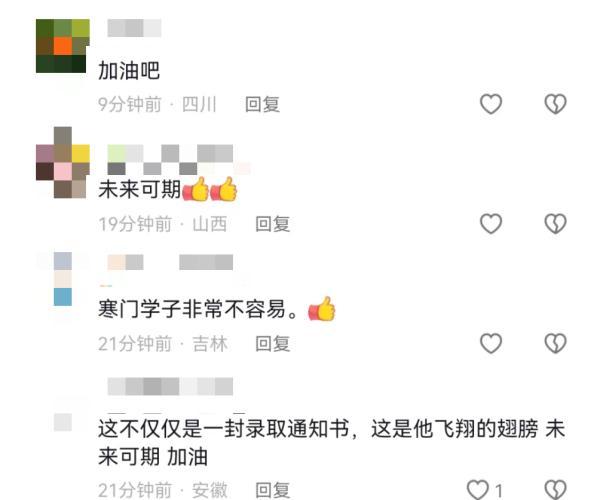The image size is (600, 500).
Task: Reply to the 加油吧 comment from 四川
Action: (262, 104)
